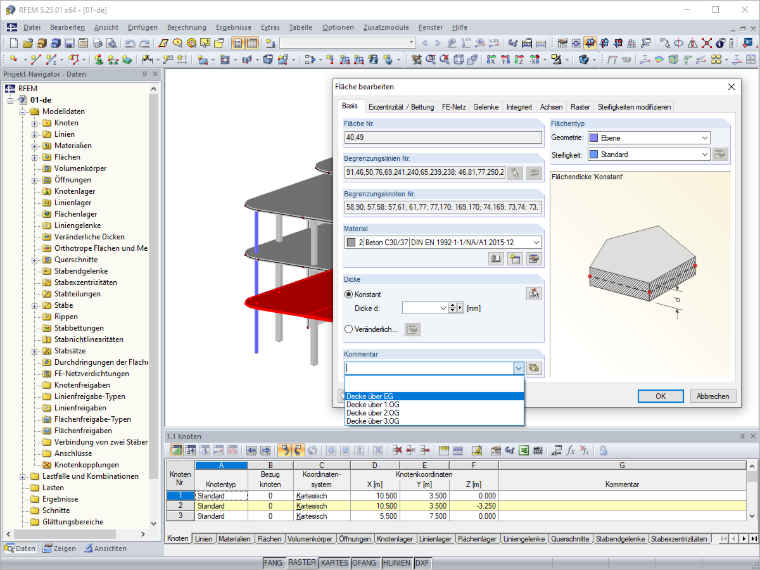Viewport: 760px width, 570px height.
Task: Click the print preview icon
Action: [x=111, y=43]
